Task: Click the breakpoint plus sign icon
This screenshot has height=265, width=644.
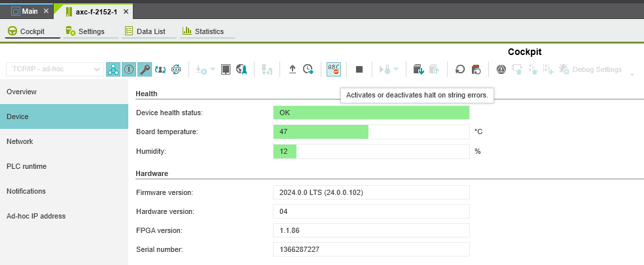Action: click(548, 69)
